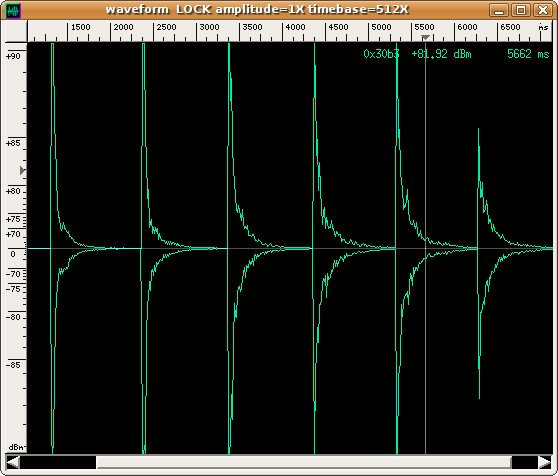Screen dimensions: 558x476
Task: Click the +90 label on amplitude scale
Action: 13,56
